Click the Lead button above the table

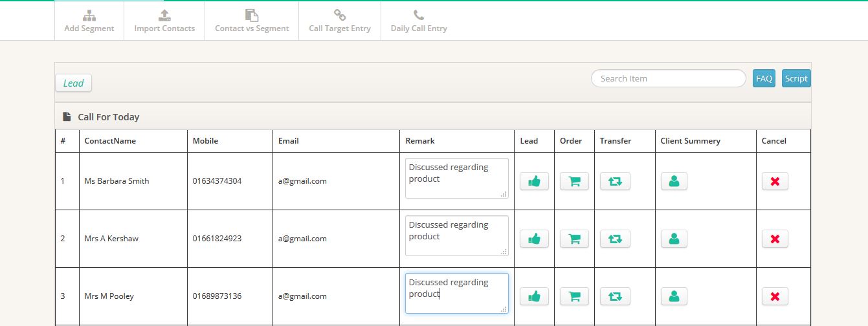click(x=74, y=83)
